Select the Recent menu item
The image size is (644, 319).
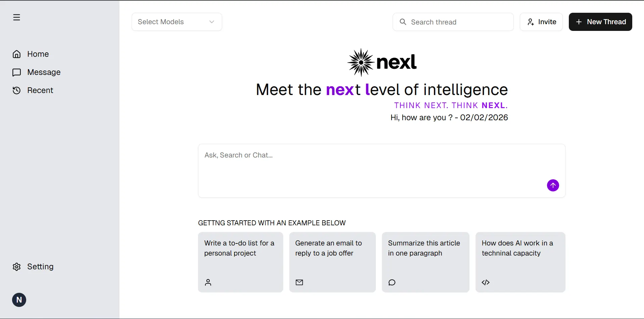pos(40,90)
